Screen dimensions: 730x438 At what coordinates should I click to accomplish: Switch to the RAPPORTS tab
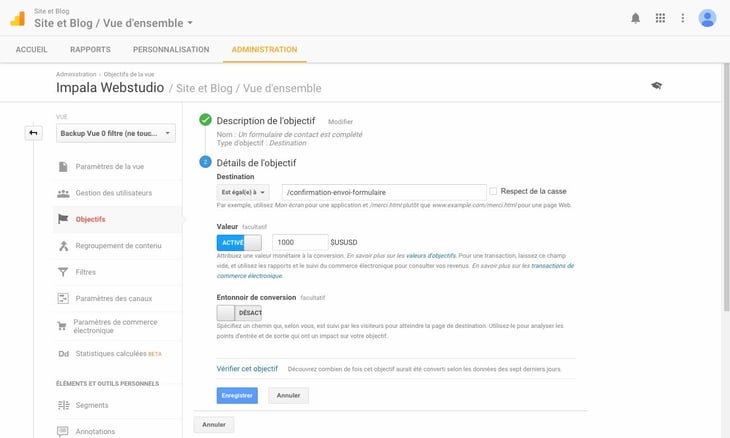90,49
